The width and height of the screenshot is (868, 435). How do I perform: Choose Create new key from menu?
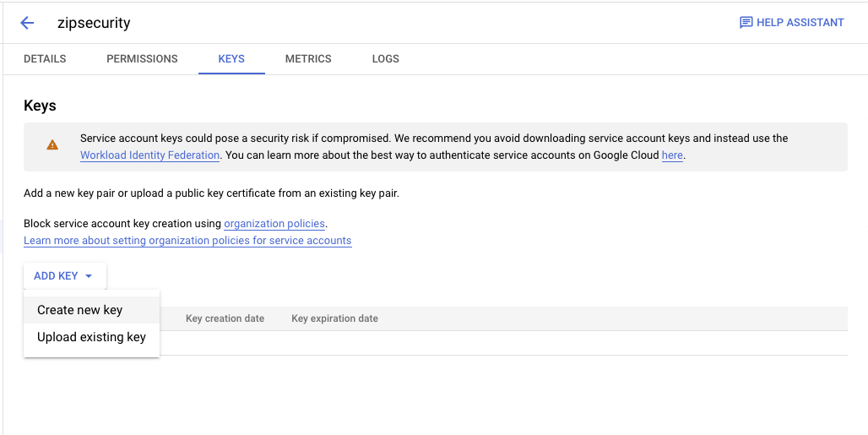pos(80,310)
